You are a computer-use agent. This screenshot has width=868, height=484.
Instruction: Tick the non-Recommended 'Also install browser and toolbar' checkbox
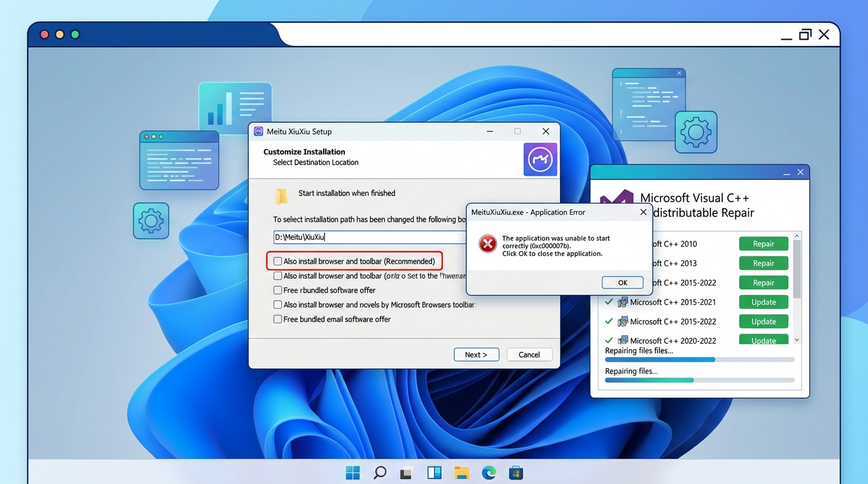pos(278,275)
